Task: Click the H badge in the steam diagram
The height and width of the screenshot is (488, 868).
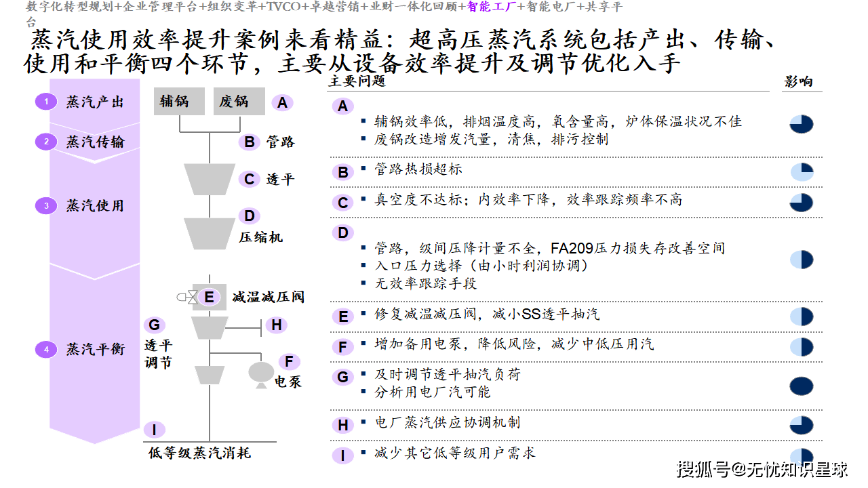Action: point(276,325)
